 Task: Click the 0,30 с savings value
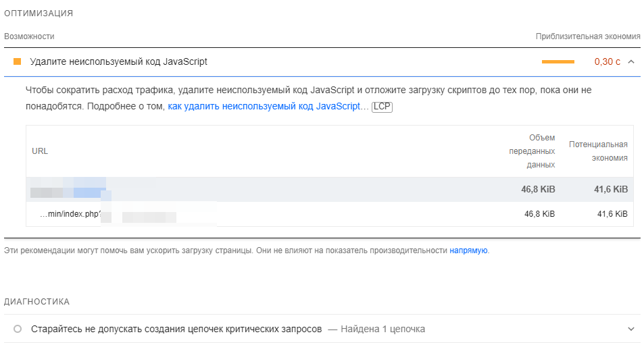pos(607,61)
